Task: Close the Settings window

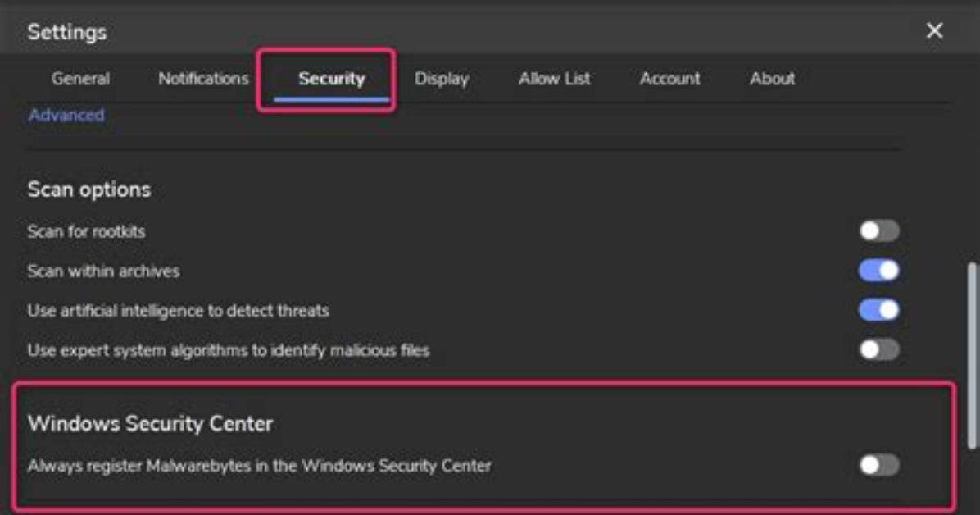Action: pos(934,30)
